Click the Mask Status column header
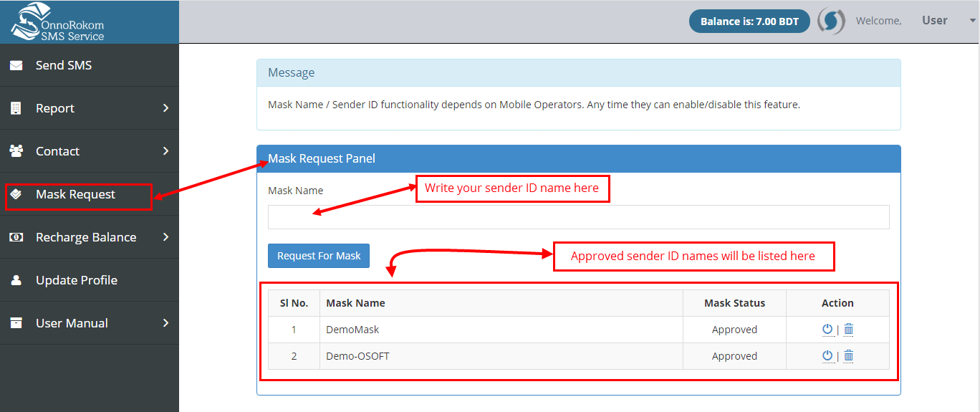The width and height of the screenshot is (980, 412). click(734, 303)
